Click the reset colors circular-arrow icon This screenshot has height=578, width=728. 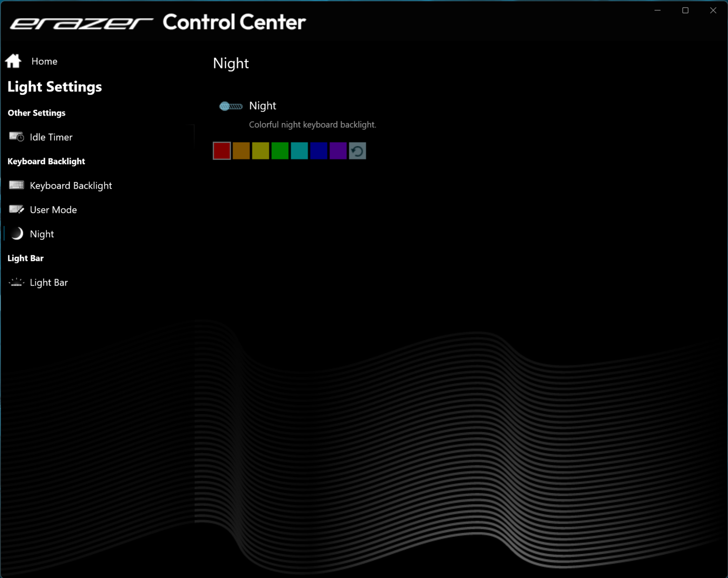click(x=357, y=151)
